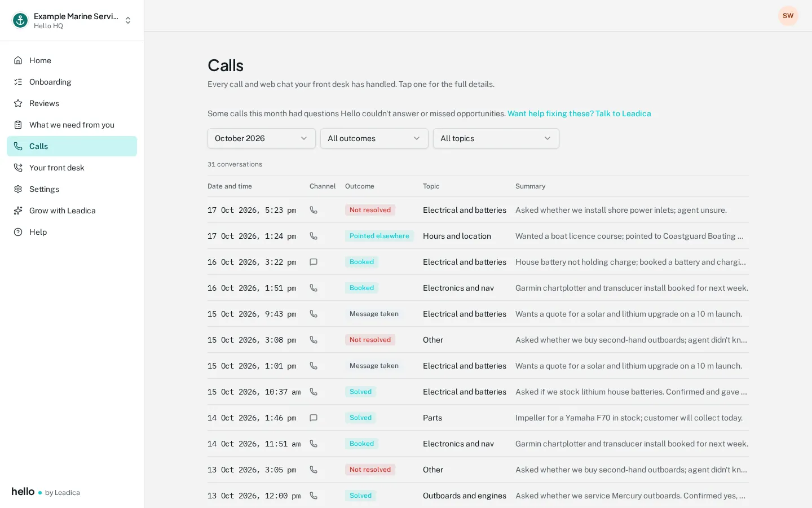
Task: Expand the Example Marine Services account switcher
Action: (x=72, y=20)
